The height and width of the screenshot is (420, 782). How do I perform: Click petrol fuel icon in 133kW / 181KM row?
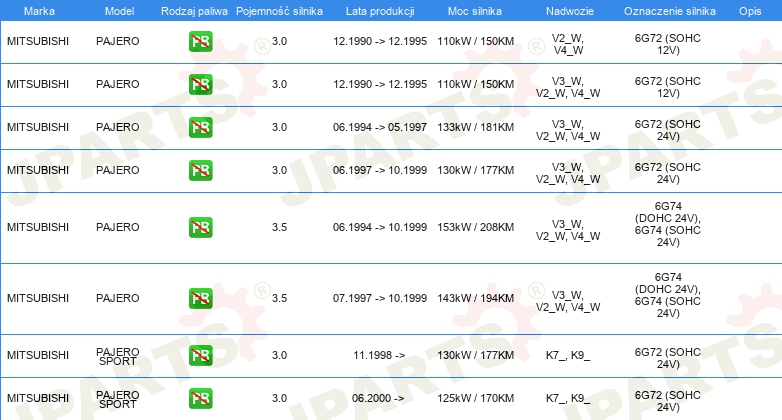[x=200, y=127]
